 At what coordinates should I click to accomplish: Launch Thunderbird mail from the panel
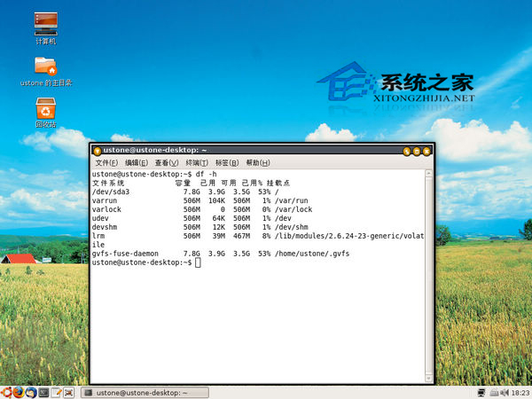coord(31,392)
